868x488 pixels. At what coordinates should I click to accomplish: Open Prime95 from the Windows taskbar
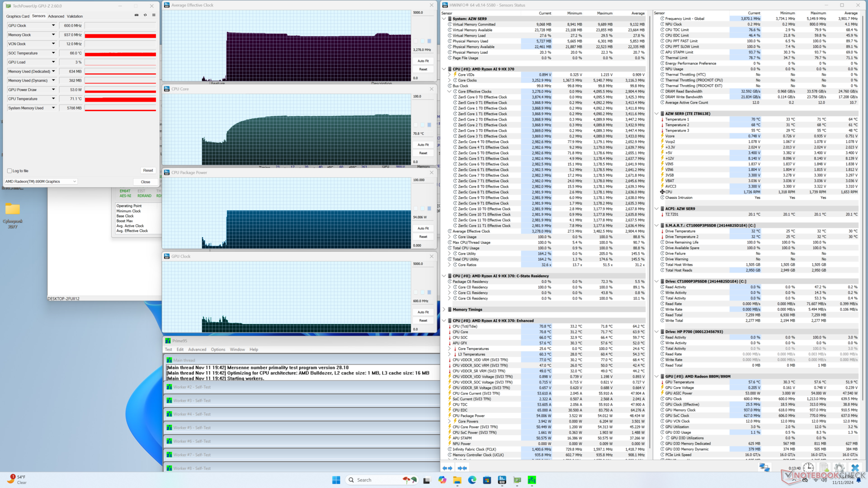[532, 480]
